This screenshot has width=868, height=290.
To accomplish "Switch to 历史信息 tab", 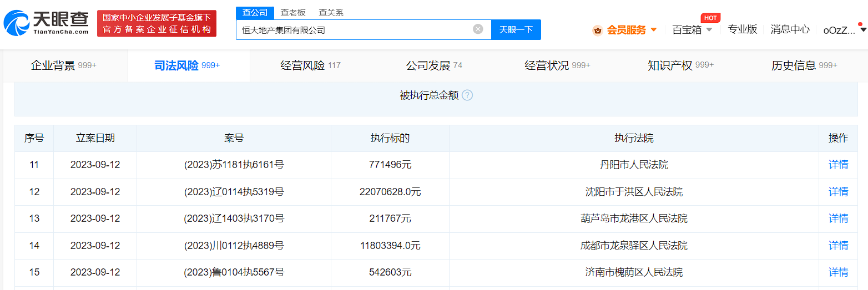I will [804, 65].
